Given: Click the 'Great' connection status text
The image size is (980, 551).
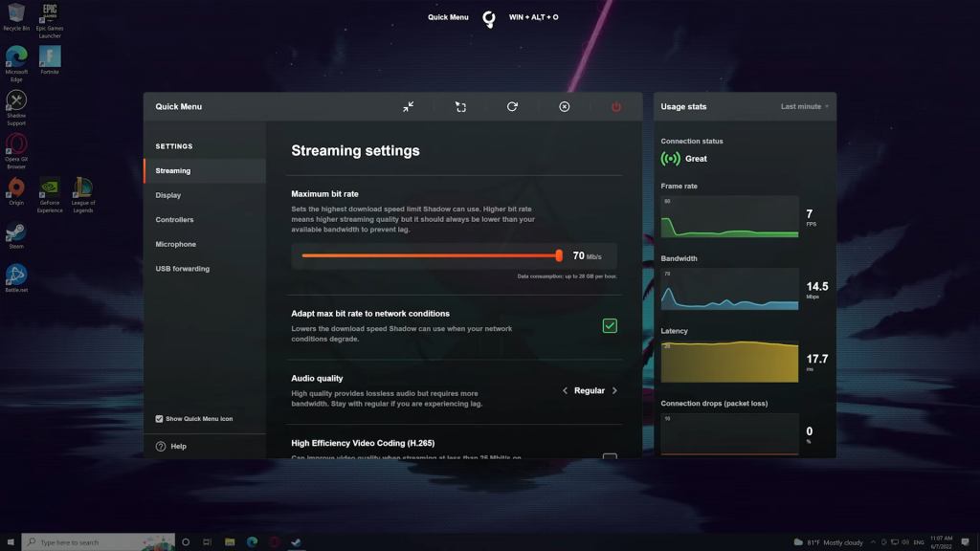Looking at the screenshot, I should tap(697, 159).
